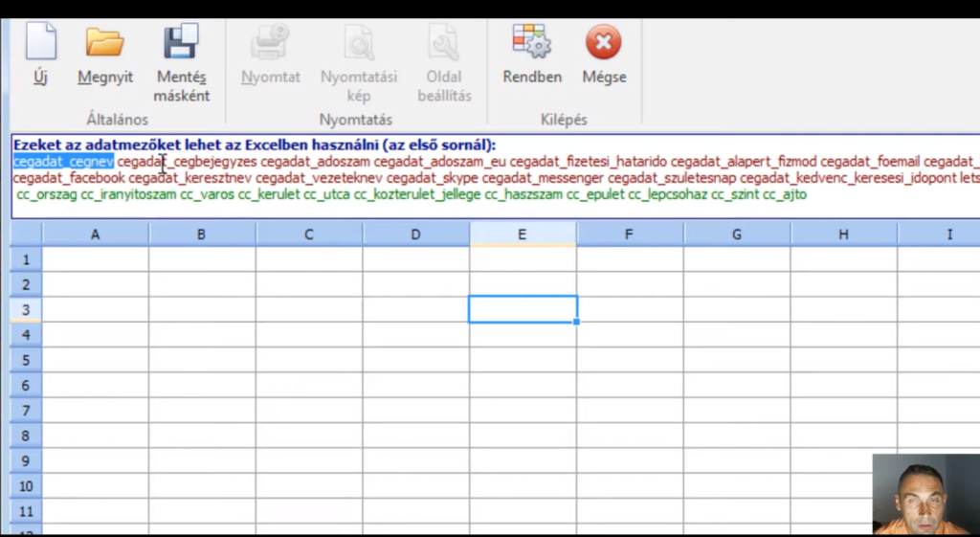Click the cegadat_kedvenc_keresesi_idopont field name
The width and height of the screenshot is (980, 537).
[x=850, y=178]
